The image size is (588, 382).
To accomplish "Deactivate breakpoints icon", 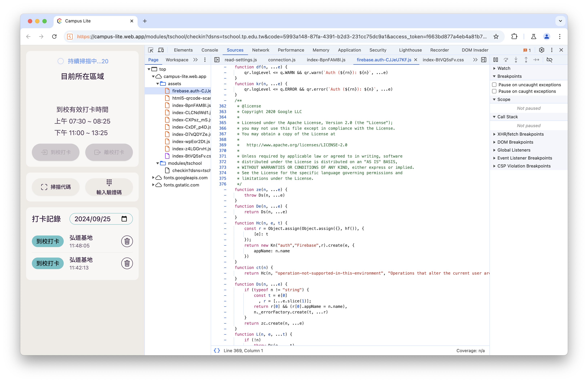I will 549,60.
